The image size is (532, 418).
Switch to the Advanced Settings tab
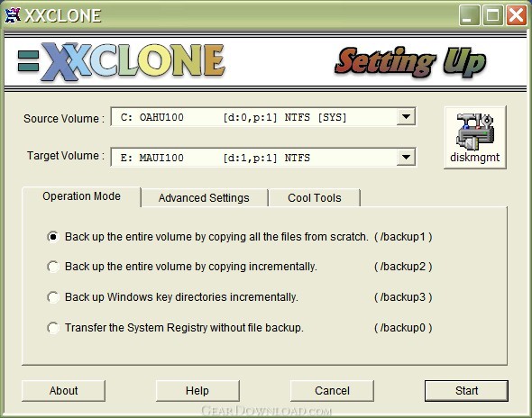[204, 198]
